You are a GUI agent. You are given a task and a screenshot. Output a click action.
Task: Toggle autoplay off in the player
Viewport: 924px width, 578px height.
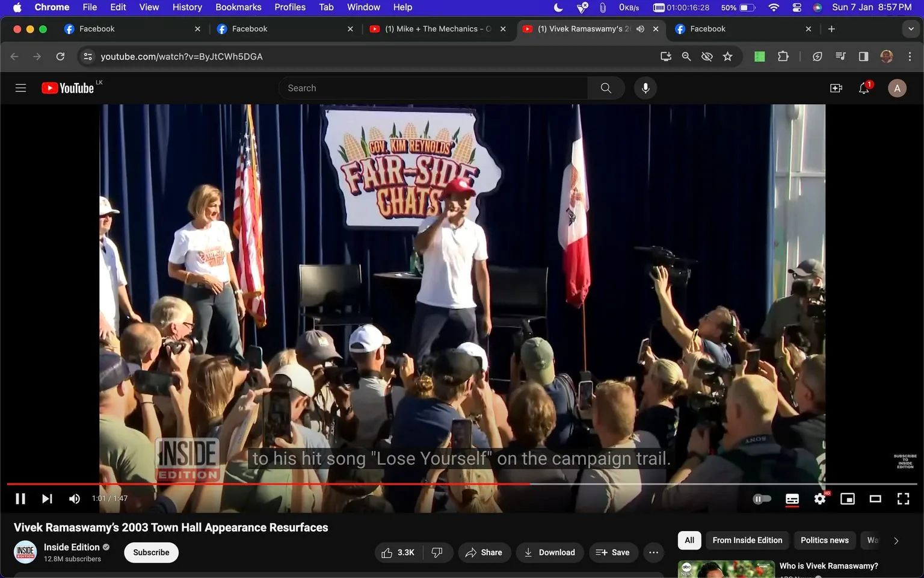(762, 499)
